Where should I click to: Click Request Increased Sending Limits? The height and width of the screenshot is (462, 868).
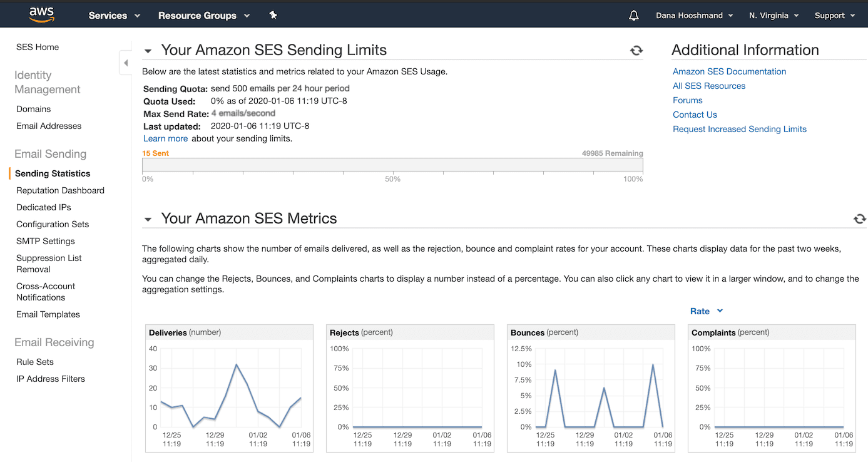tap(740, 129)
